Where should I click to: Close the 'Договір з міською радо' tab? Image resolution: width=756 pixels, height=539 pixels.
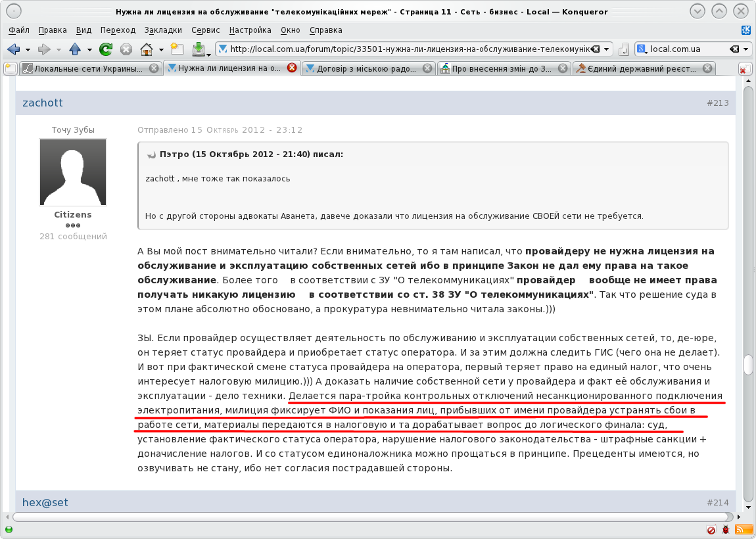427,68
